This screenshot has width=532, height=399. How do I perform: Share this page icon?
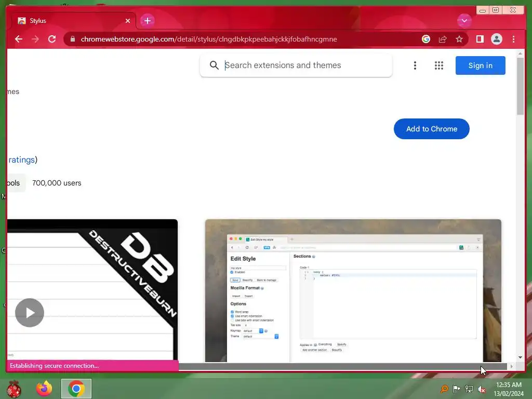443,39
